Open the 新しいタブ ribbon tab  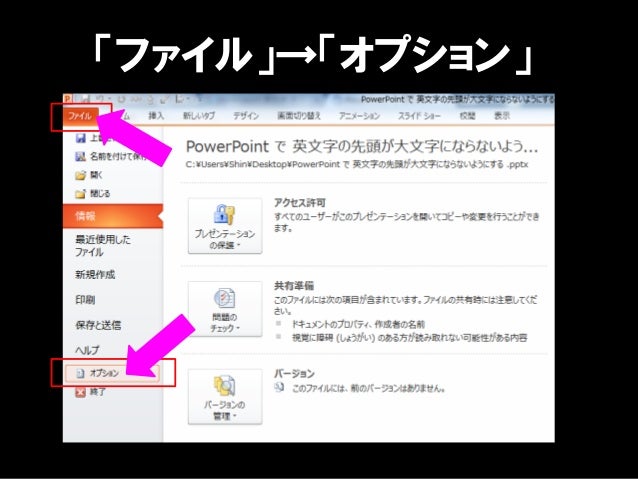(199, 116)
